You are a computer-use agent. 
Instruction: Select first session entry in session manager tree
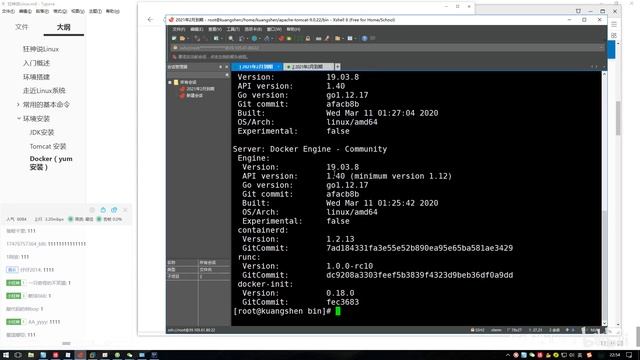click(197, 89)
